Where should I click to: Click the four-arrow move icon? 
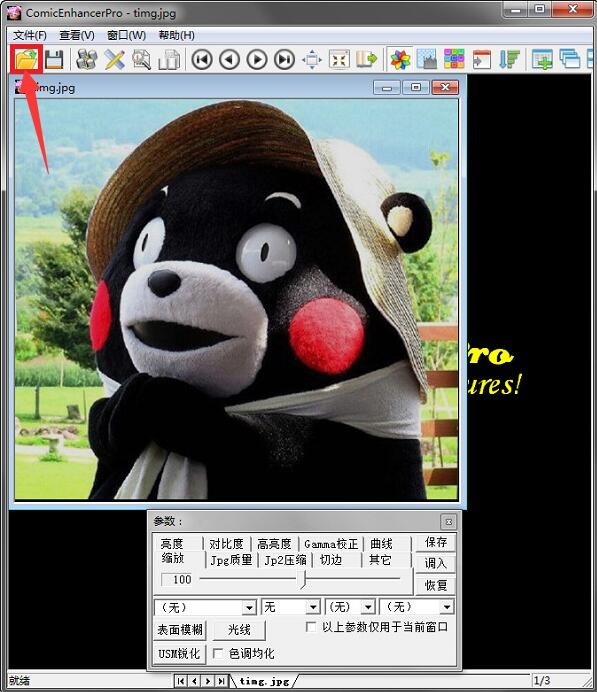312,59
